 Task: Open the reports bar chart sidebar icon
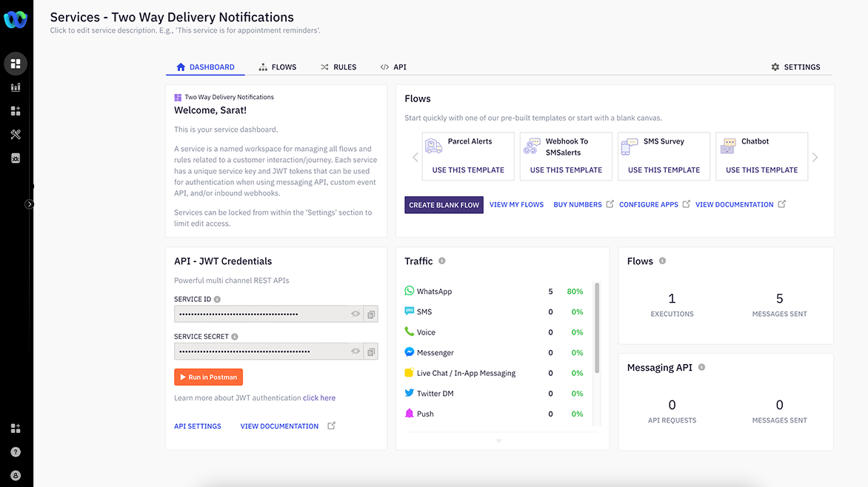[16, 87]
